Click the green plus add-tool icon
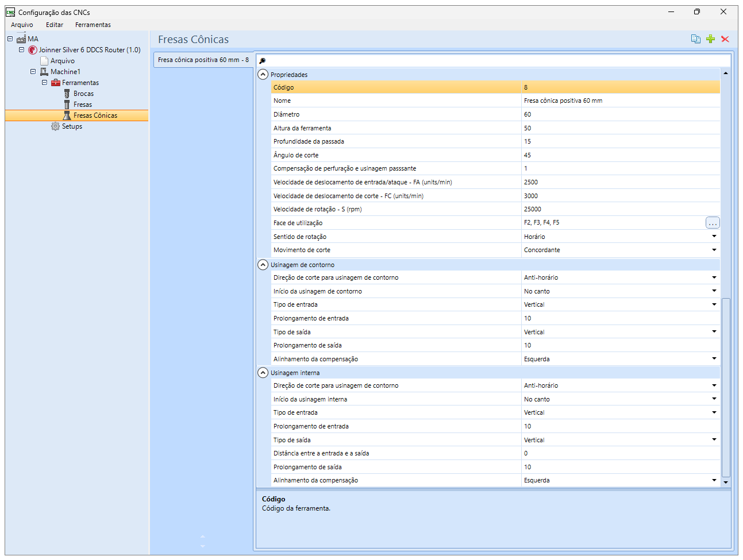This screenshot has width=743, height=560. (710, 39)
